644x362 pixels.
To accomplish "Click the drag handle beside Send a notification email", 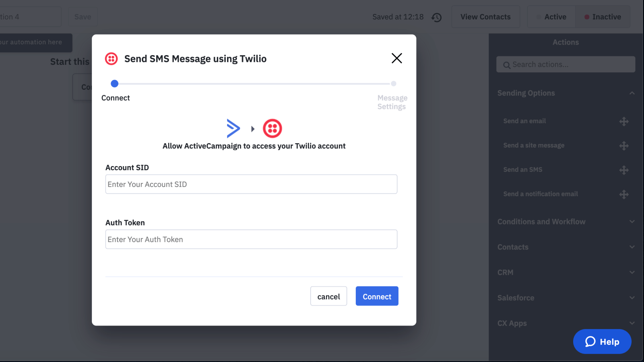I will [x=624, y=194].
